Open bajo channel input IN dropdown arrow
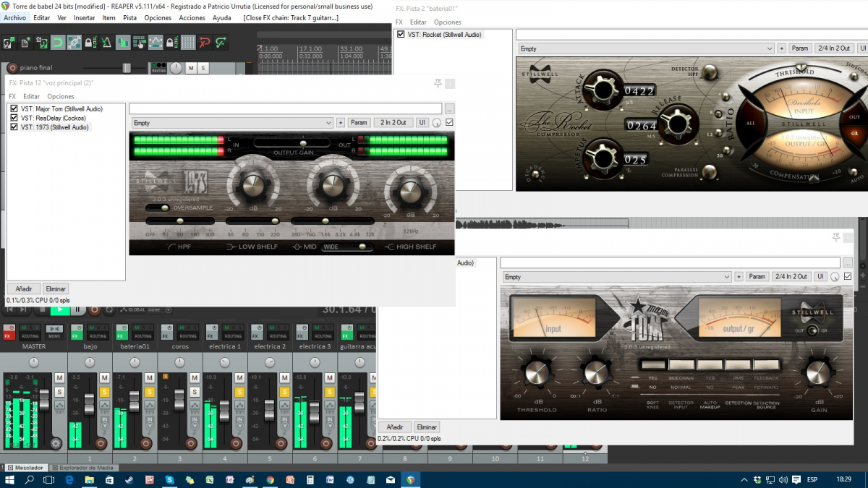Image resolution: width=868 pixels, height=488 pixels. [104, 427]
